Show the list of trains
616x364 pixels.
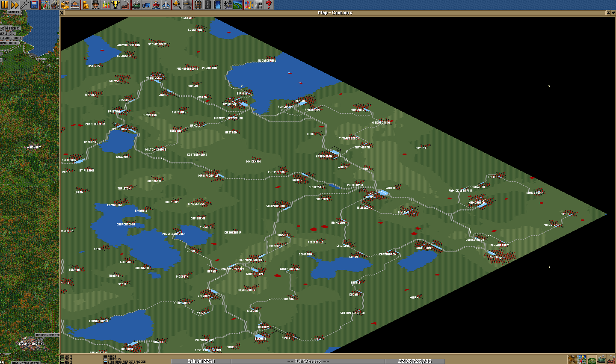[136, 5]
